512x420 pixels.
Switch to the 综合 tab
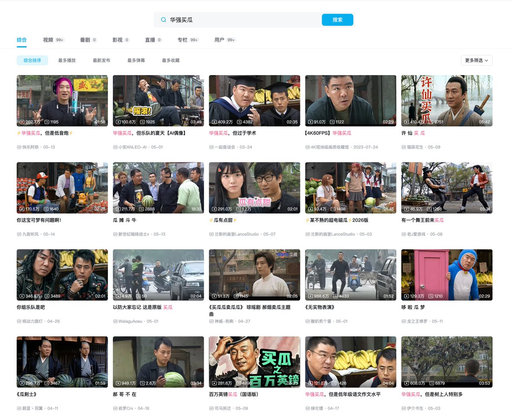(x=22, y=40)
